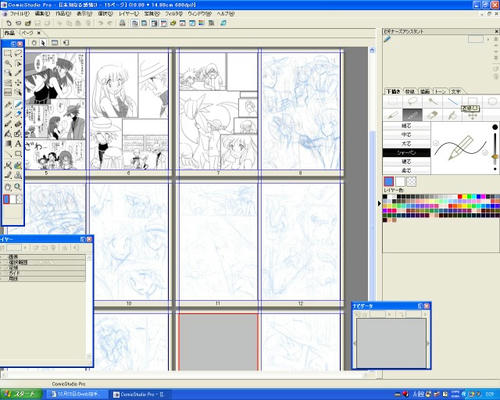Select the シャーペン pencil preset
The height and width of the screenshot is (400, 500).
[406, 153]
